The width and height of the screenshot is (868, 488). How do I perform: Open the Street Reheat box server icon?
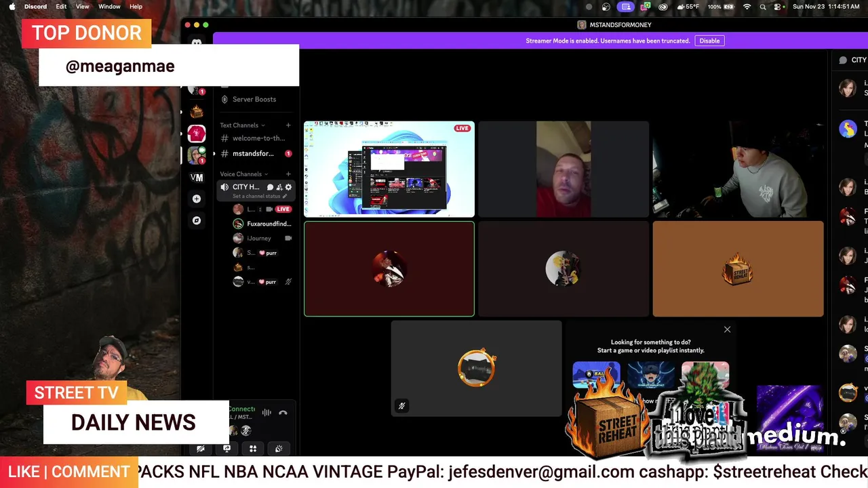click(197, 112)
